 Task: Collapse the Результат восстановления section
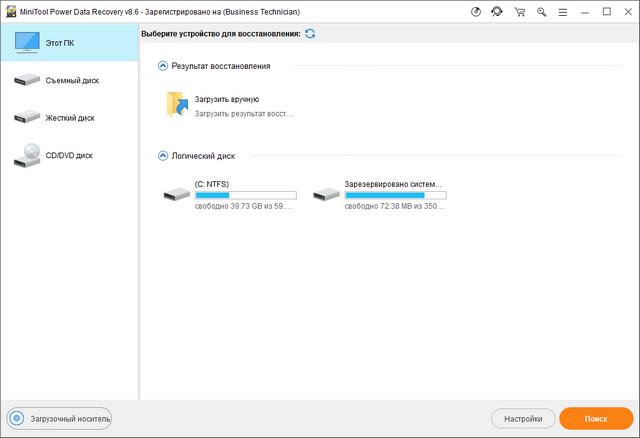pyautogui.click(x=163, y=66)
